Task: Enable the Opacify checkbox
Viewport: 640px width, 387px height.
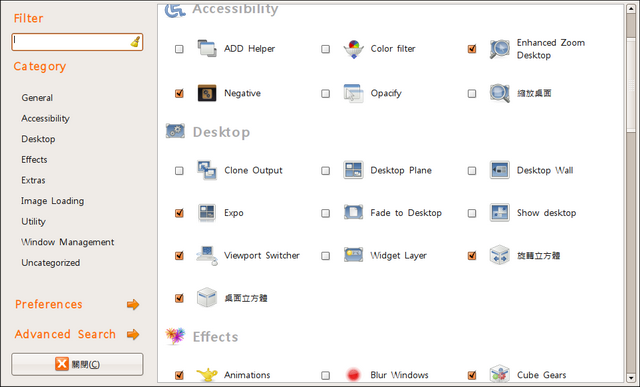Action: click(x=325, y=93)
